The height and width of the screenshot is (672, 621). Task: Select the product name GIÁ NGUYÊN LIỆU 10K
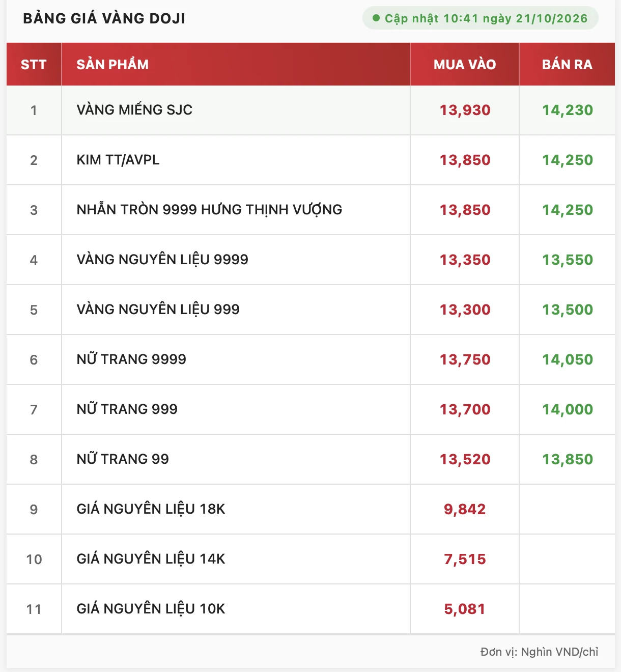click(x=151, y=609)
